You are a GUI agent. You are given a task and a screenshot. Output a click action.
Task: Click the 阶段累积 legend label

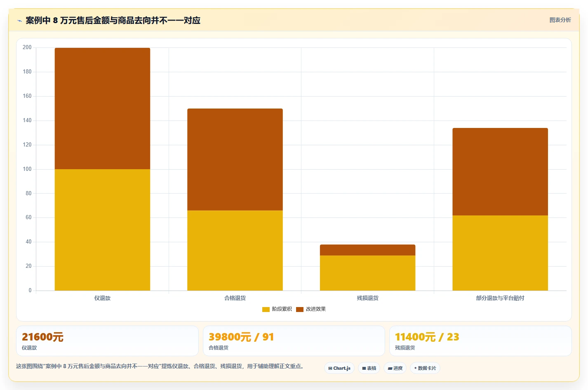tap(282, 309)
